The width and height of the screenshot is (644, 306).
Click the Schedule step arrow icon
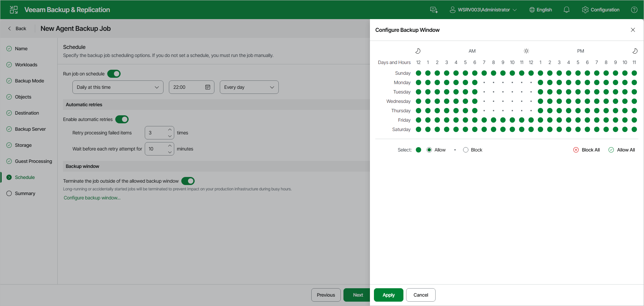[9, 177]
